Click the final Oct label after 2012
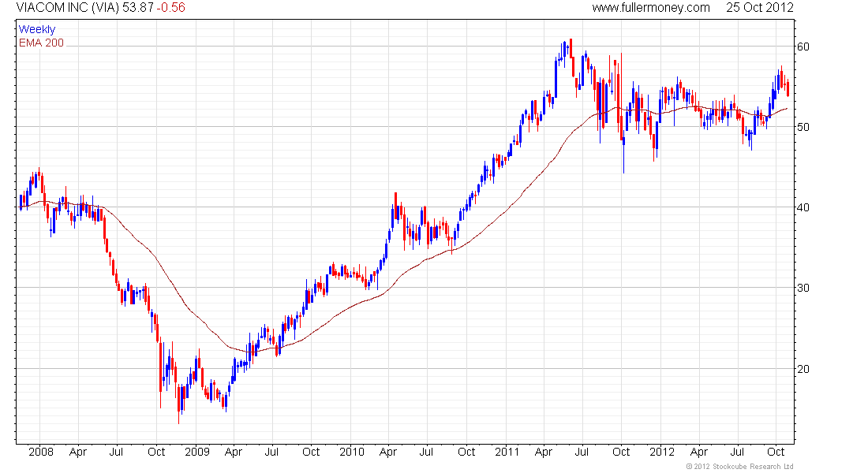The height and width of the screenshot is (473, 868). [x=776, y=452]
